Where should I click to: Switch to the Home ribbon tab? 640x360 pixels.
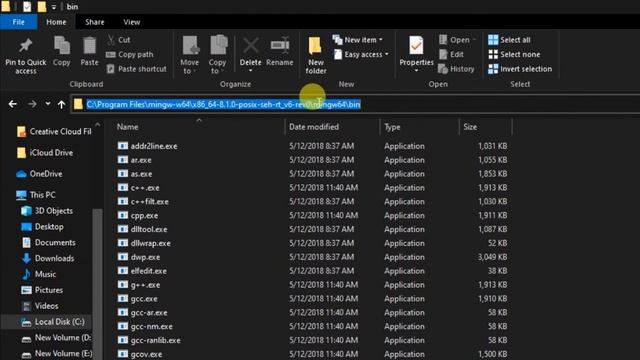point(56,22)
